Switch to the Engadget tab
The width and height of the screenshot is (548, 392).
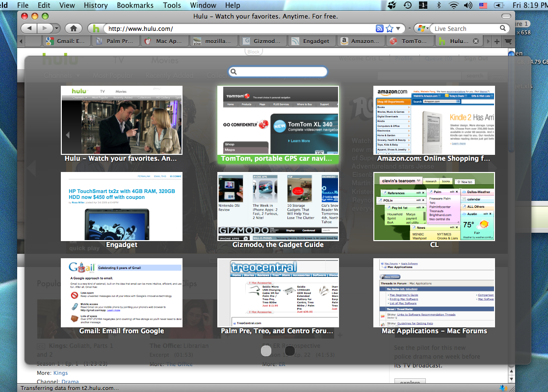tap(312, 41)
